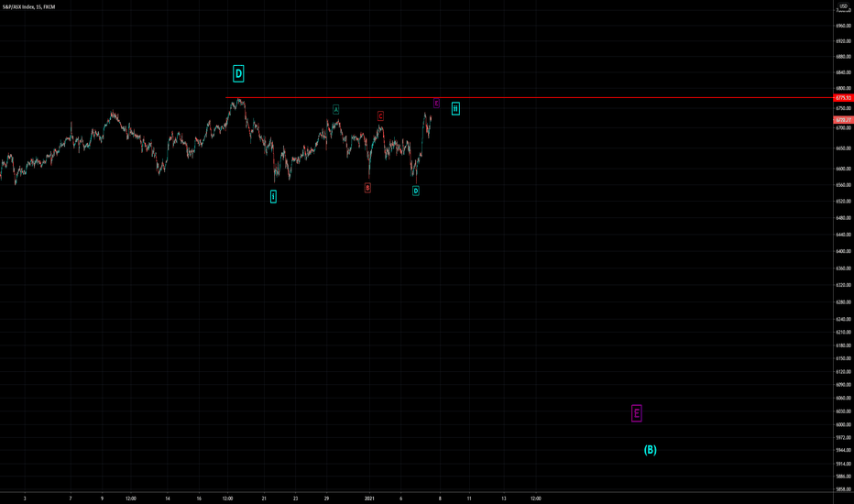Click the current price label 6720.27
The width and height of the screenshot is (854, 504).
843,120
